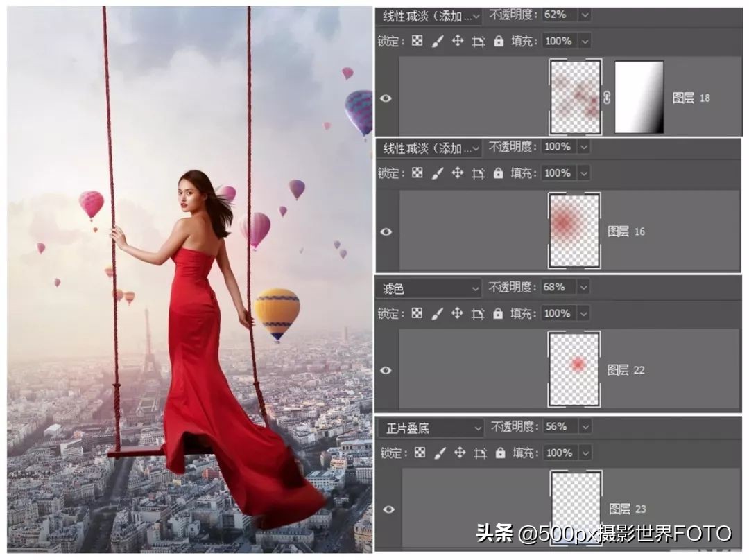Click the layer name 图层 22

(x=626, y=370)
